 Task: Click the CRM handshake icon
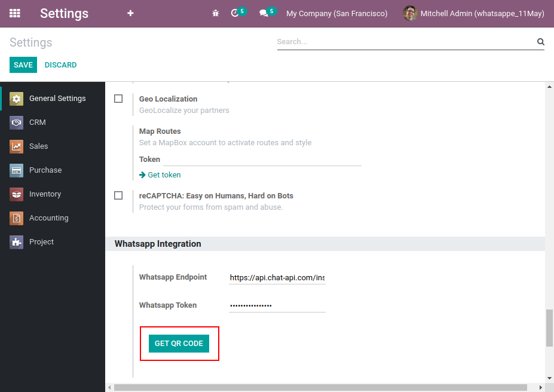[x=16, y=122]
